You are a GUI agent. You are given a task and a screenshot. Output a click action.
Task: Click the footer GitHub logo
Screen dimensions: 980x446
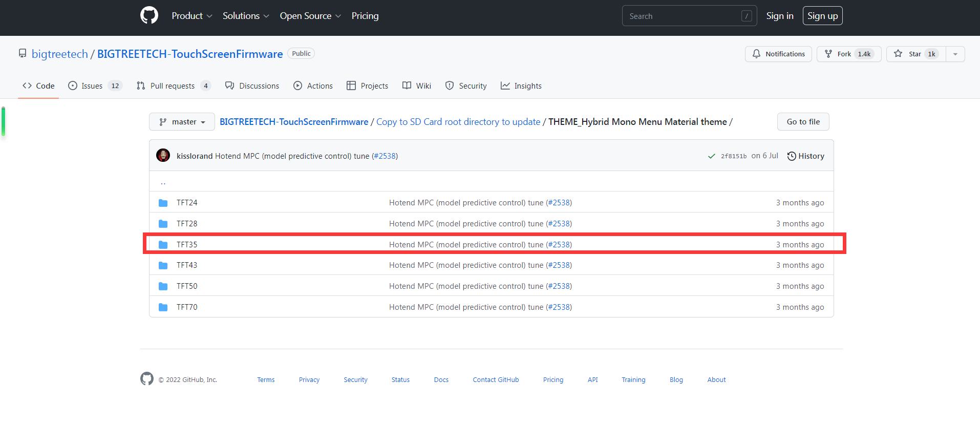(x=147, y=379)
